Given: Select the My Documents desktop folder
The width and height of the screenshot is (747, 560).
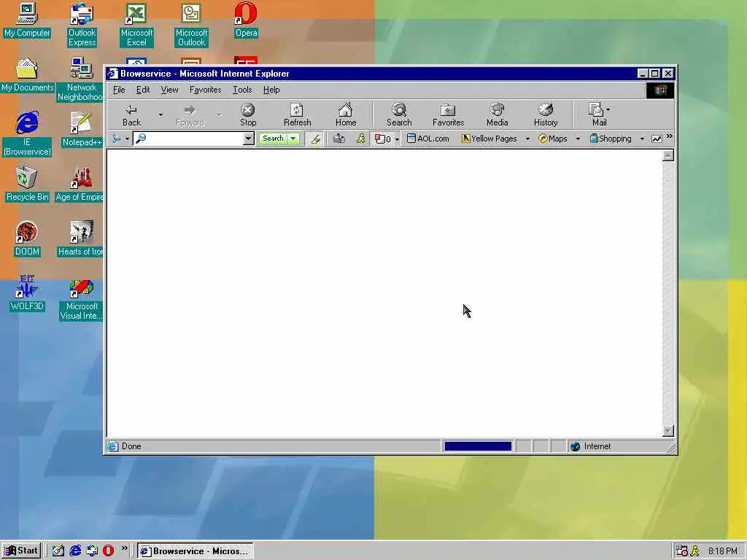Looking at the screenshot, I should pyautogui.click(x=27, y=74).
